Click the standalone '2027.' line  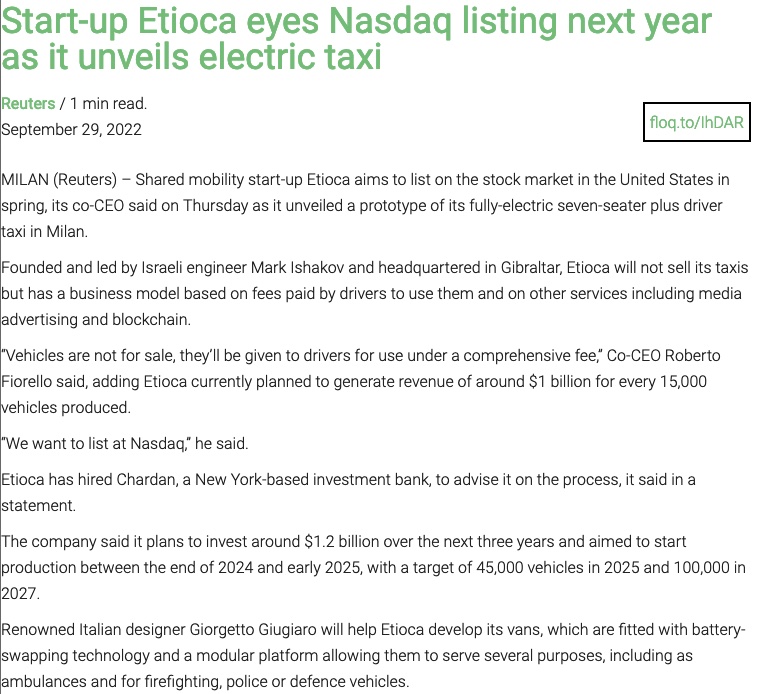[20, 594]
